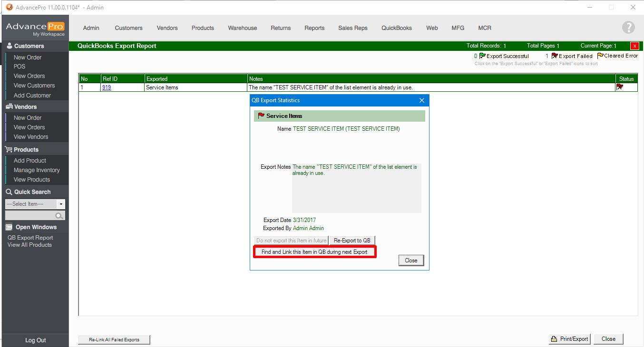
Task: Click the Quick Search magnifier icon
Action: pos(59,216)
